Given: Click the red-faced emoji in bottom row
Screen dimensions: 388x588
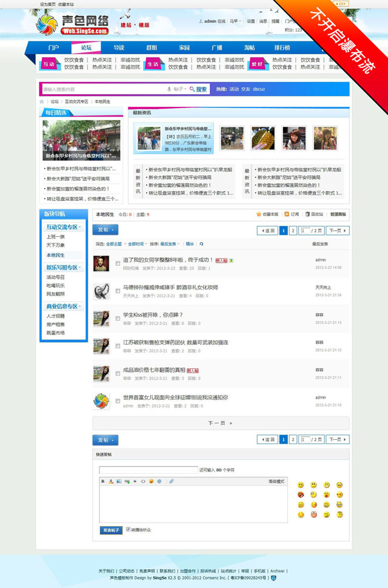Looking at the screenshot, I should point(314,515).
